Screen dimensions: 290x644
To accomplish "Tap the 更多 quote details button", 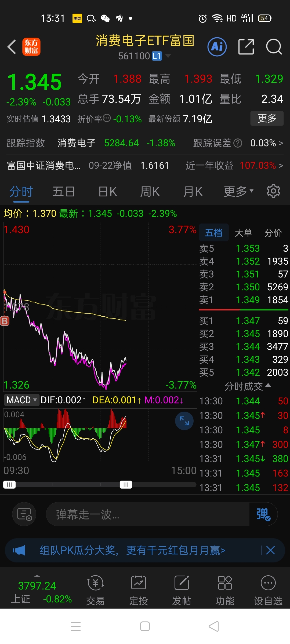I will pyautogui.click(x=267, y=118).
